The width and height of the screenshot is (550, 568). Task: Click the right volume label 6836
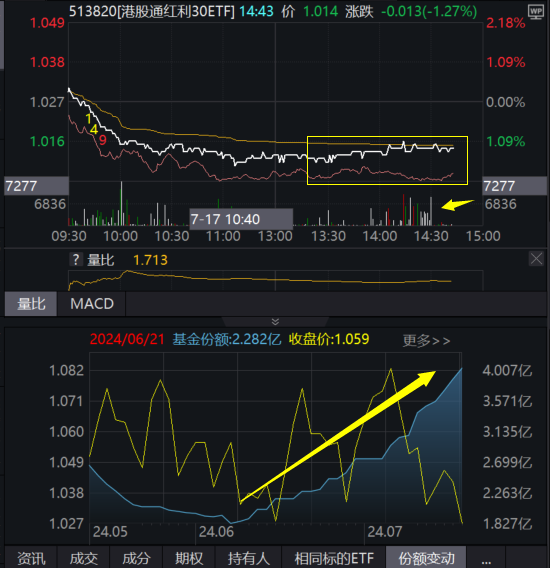click(500, 204)
